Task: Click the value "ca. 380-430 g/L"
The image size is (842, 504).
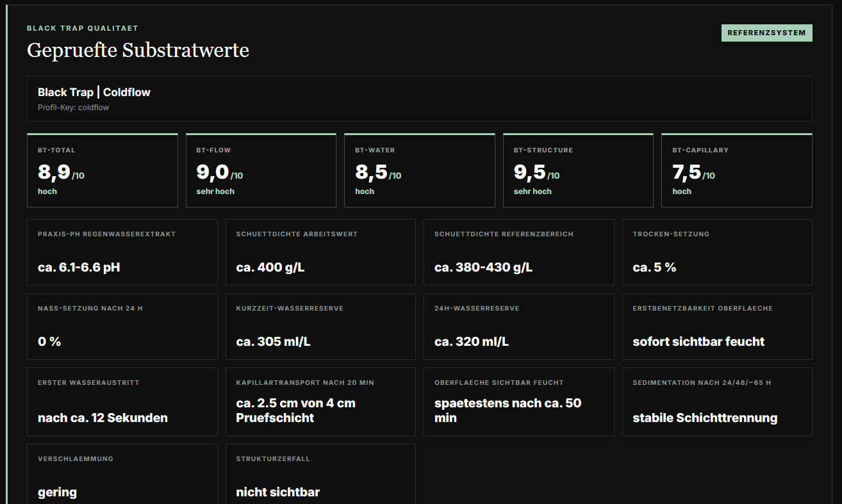Action: point(483,267)
